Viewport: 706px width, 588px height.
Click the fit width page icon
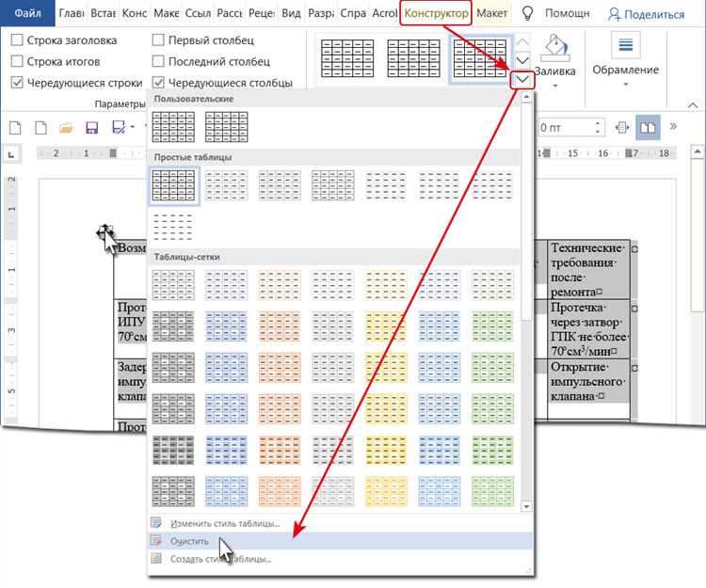[x=622, y=128]
